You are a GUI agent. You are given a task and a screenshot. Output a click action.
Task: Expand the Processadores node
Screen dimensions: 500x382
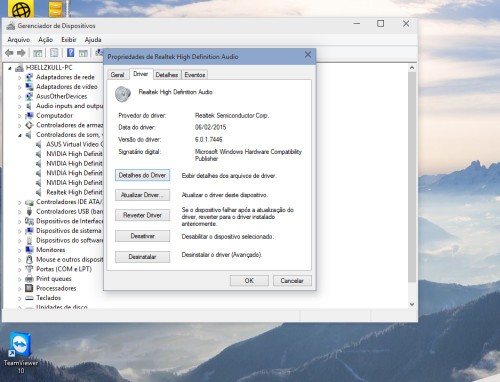click(20, 289)
